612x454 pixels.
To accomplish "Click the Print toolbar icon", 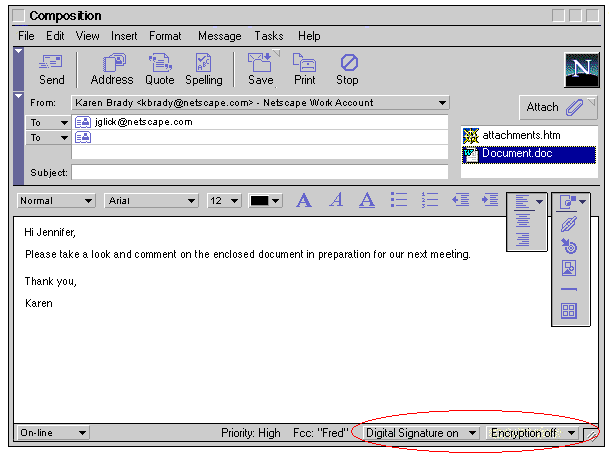I will 304,69.
